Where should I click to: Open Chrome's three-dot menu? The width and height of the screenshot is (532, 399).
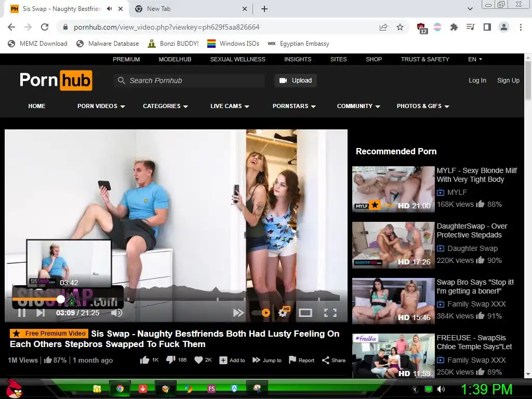(x=521, y=27)
